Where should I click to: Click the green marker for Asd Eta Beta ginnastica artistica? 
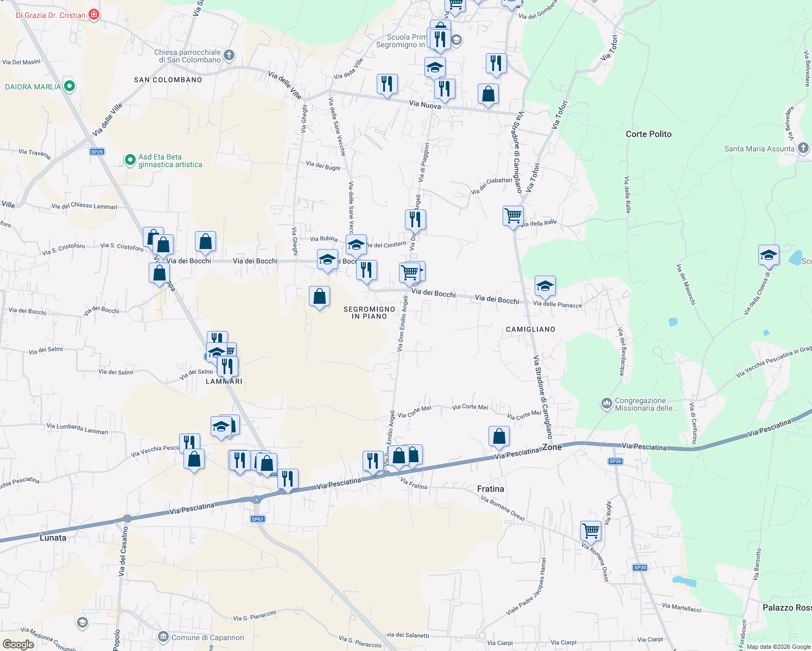coord(130,161)
